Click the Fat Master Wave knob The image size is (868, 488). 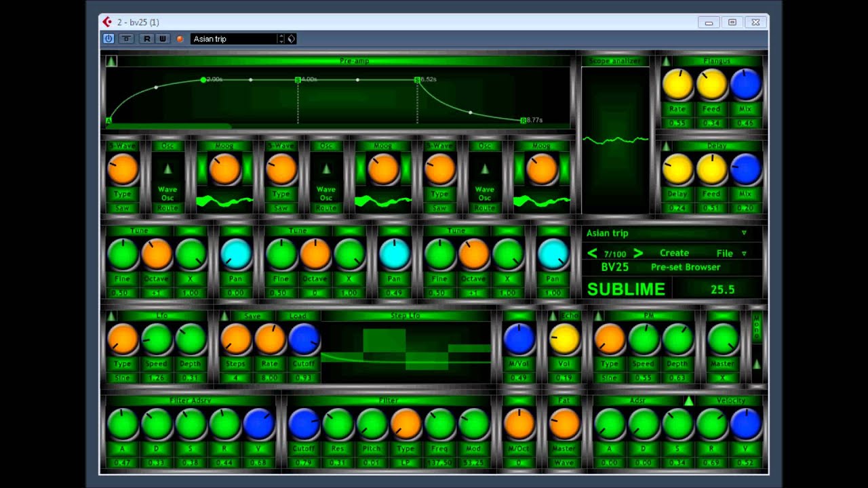[564, 424]
